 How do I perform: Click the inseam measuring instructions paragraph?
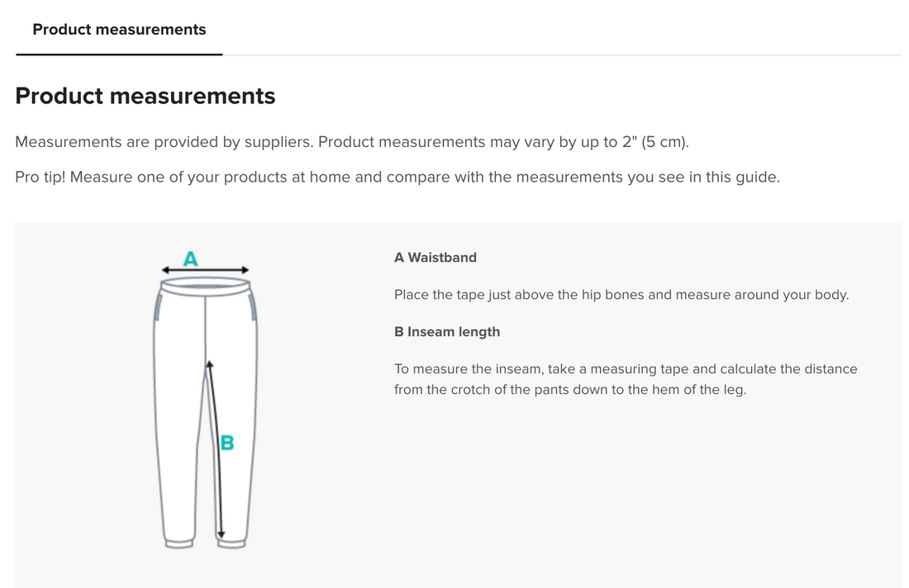click(626, 379)
